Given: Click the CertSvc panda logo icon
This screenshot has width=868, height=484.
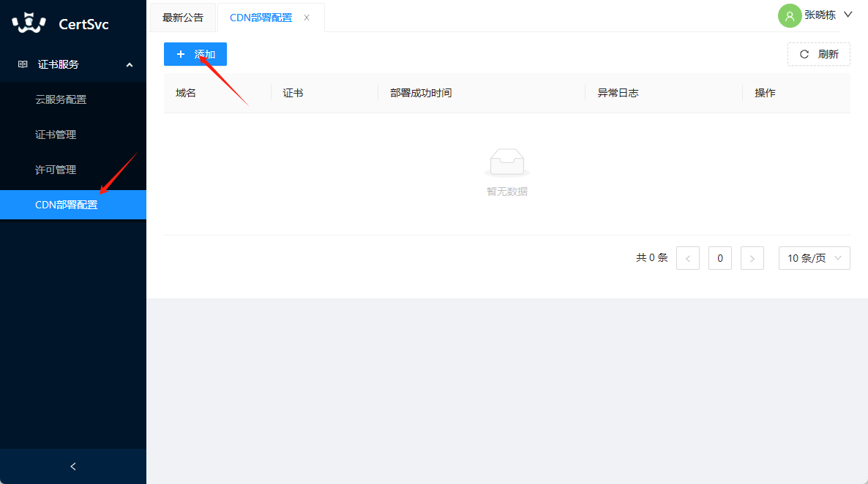Looking at the screenshot, I should pyautogui.click(x=27, y=23).
